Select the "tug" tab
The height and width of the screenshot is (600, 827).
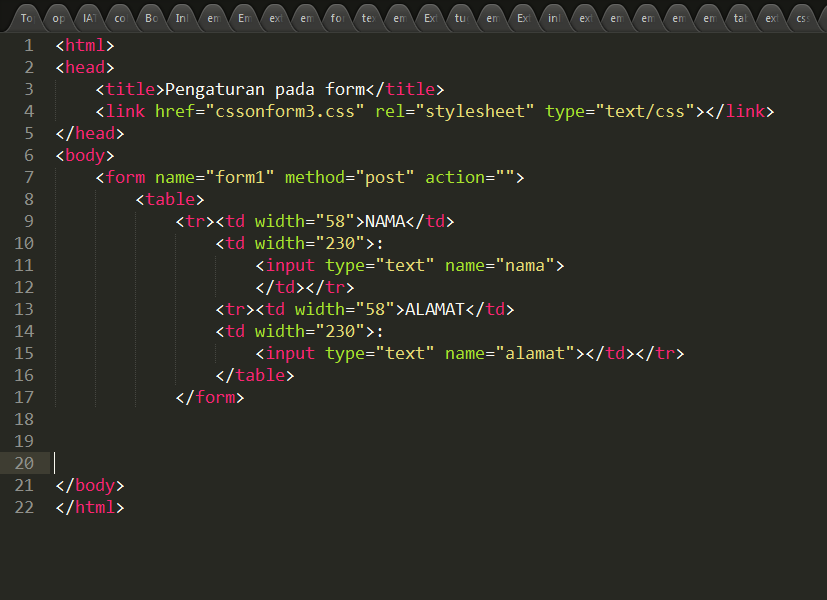(x=459, y=17)
